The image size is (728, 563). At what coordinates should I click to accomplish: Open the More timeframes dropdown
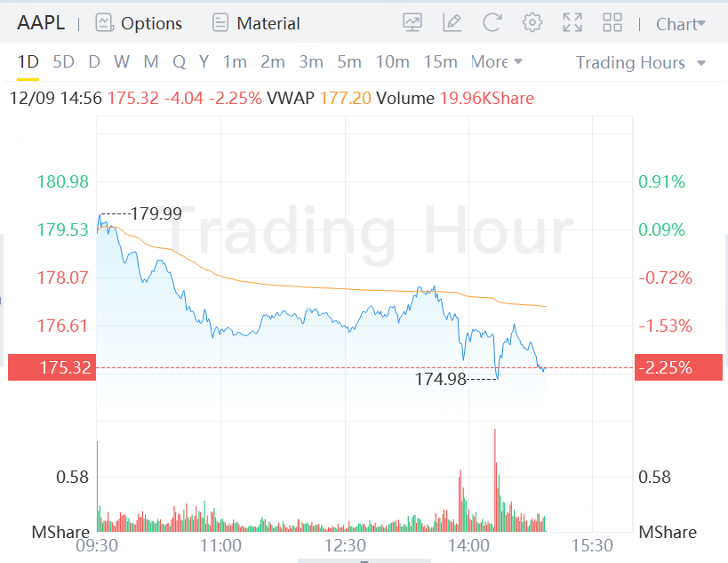click(496, 62)
